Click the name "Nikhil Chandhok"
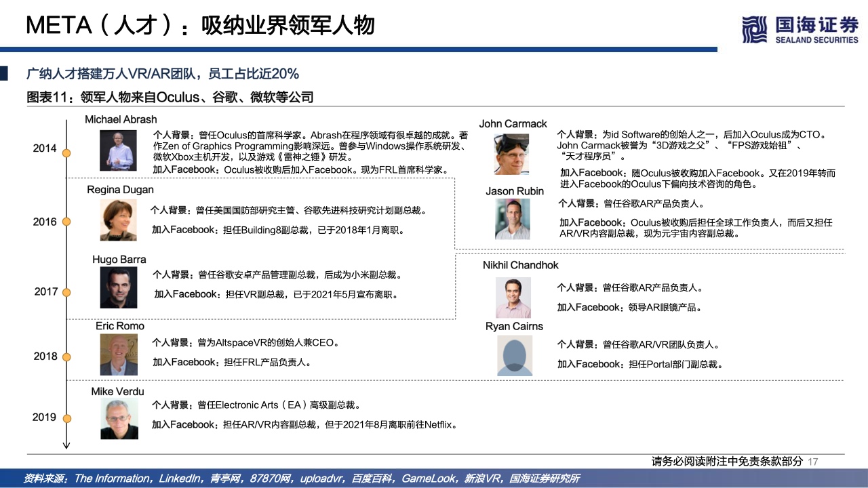The width and height of the screenshot is (868, 488). click(x=521, y=265)
